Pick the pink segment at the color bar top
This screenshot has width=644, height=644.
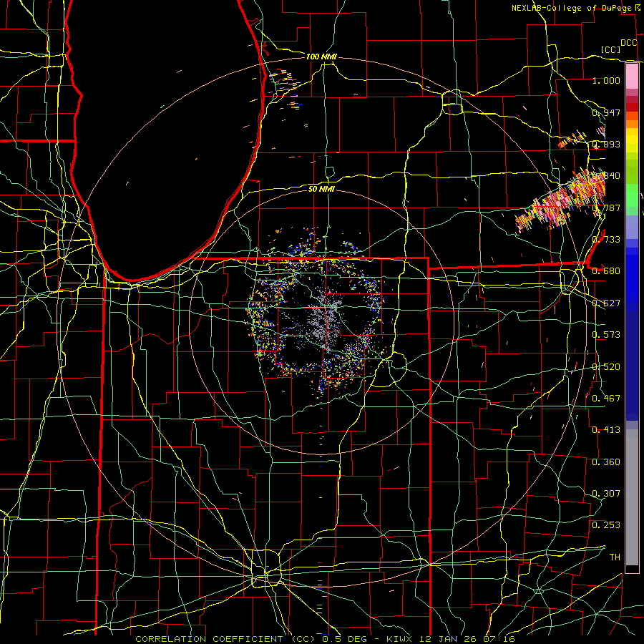pyautogui.click(x=632, y=76)
